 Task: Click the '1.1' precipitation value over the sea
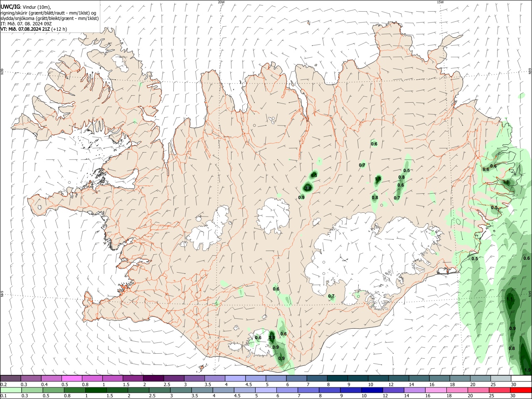point(510,299)
